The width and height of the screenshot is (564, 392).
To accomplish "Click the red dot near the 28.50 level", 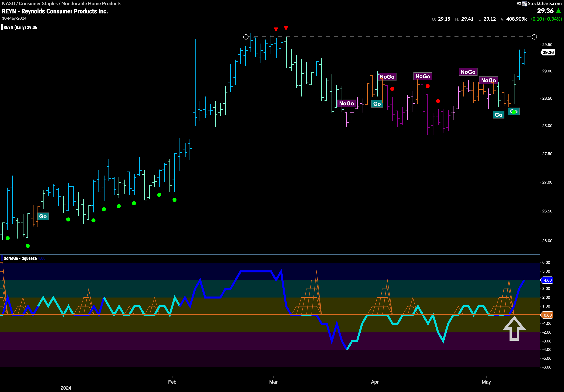I will click(438, 101).
